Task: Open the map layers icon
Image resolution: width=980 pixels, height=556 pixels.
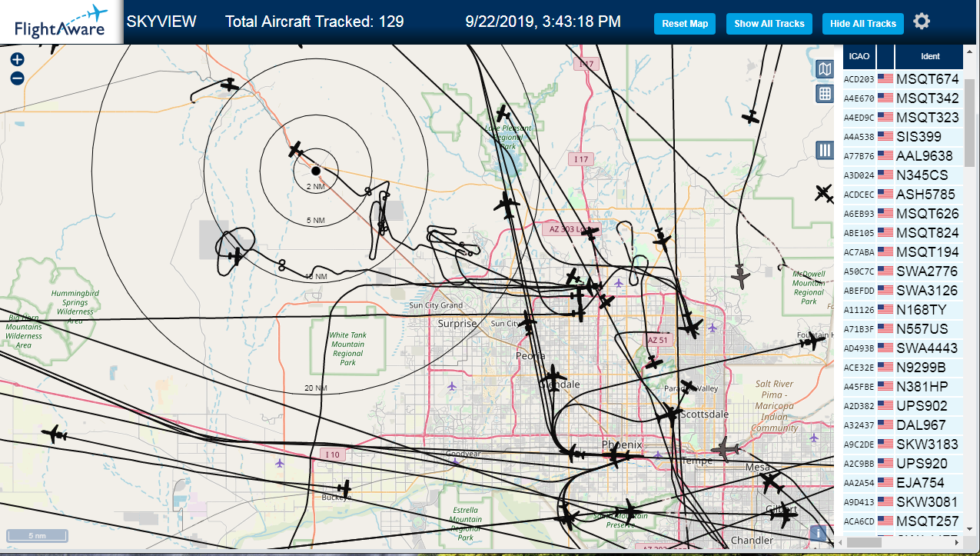Action: pyautogui.click(x=825, y=69)
